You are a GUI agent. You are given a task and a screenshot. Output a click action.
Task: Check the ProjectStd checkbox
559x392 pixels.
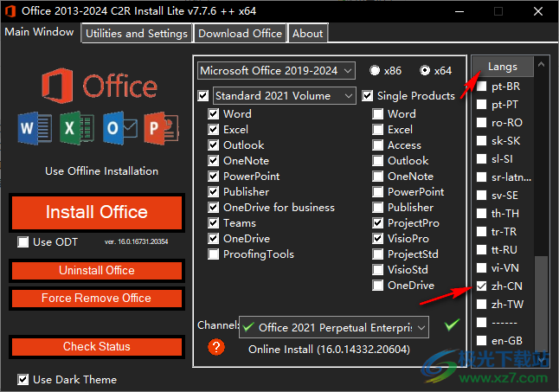click(378, 254)
